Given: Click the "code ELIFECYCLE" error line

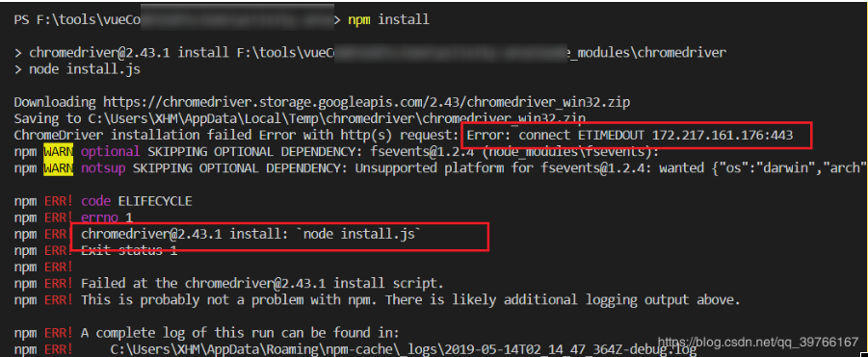Looking at the screenshot, I should [x=103, y=202].
